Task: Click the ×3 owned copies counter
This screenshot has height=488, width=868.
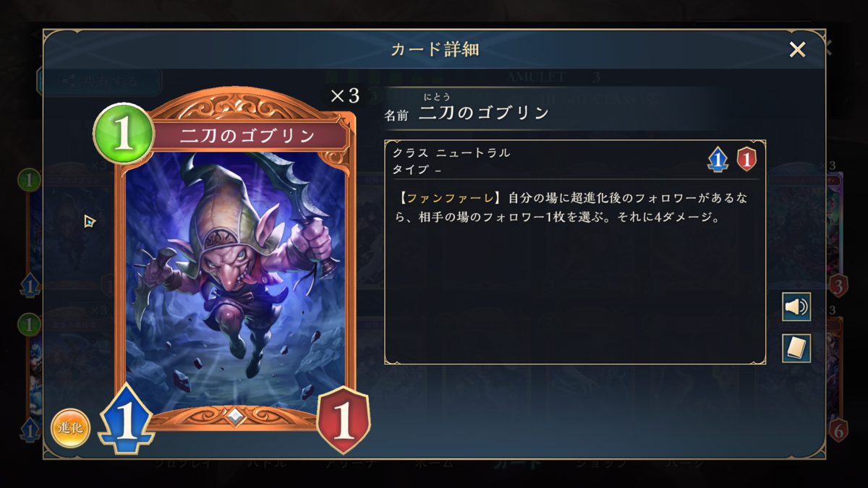Action: 344,96
